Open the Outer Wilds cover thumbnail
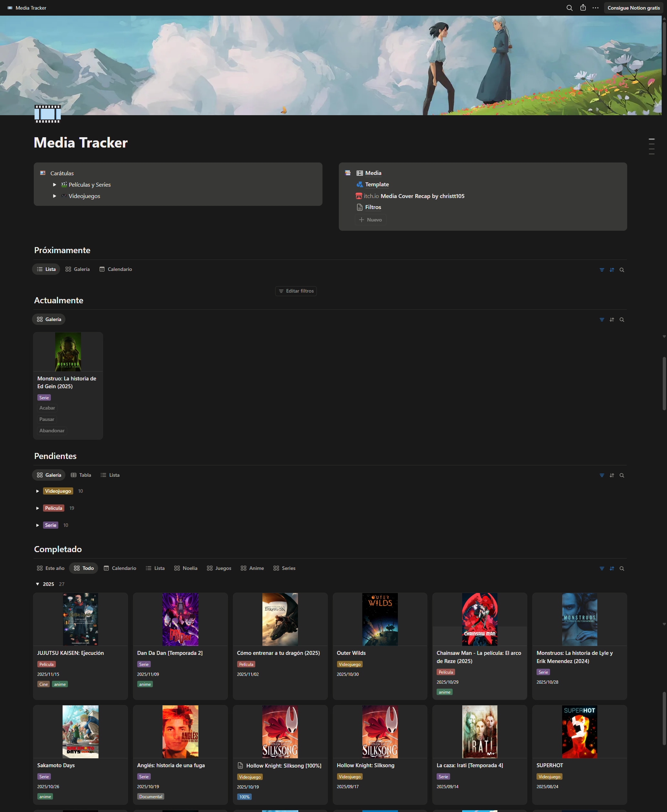The height and width of the screenshot is (812, 667). click(380, 619)
